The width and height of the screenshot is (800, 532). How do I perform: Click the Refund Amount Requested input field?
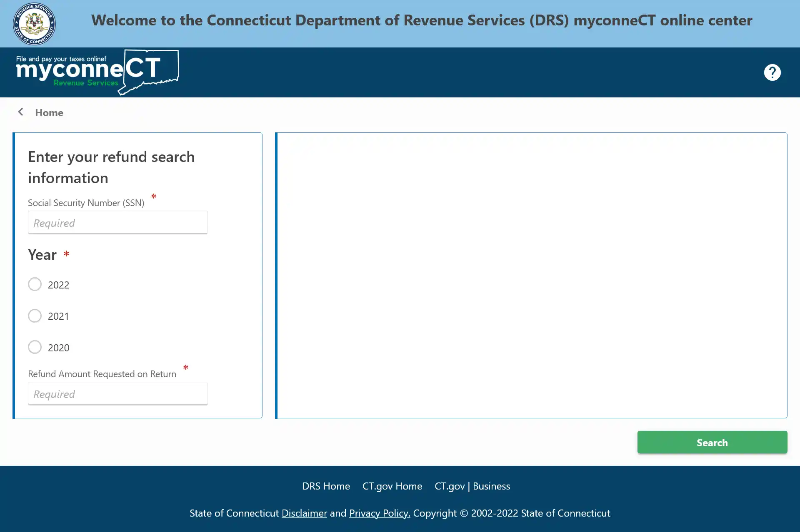click(x=117, y=394)
